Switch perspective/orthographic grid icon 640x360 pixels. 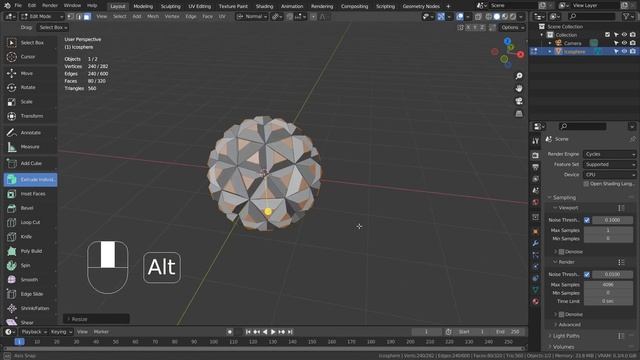point(519,113)
